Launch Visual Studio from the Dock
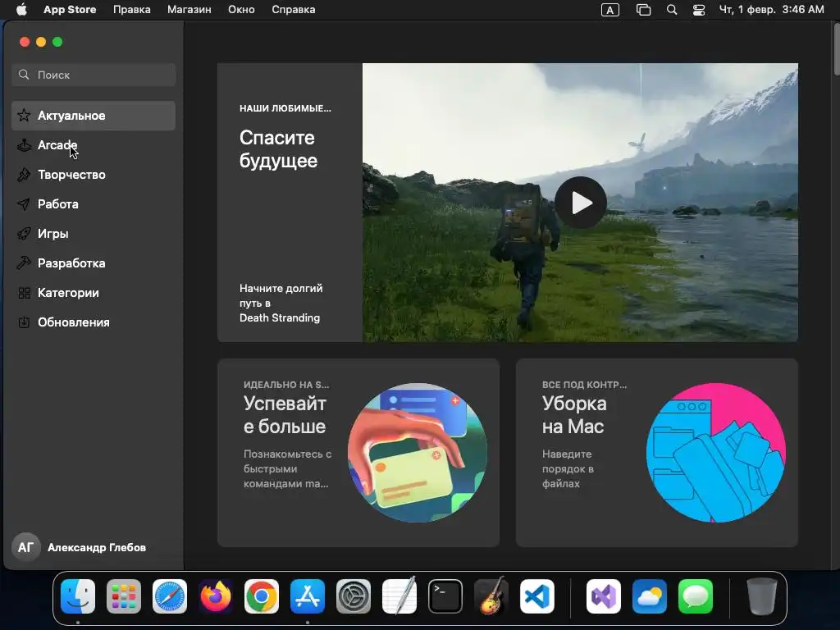The height and width of the screenshot is (630, 840). tap(604, 596)
